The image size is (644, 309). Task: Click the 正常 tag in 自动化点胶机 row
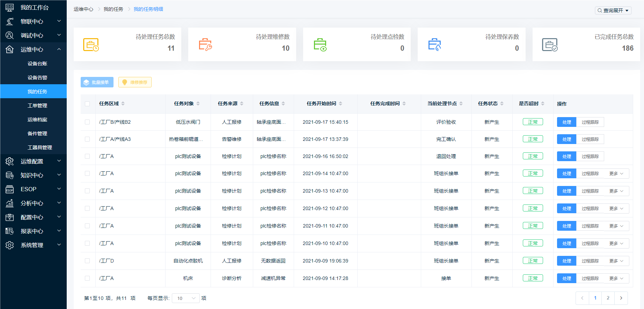point(533,261)
